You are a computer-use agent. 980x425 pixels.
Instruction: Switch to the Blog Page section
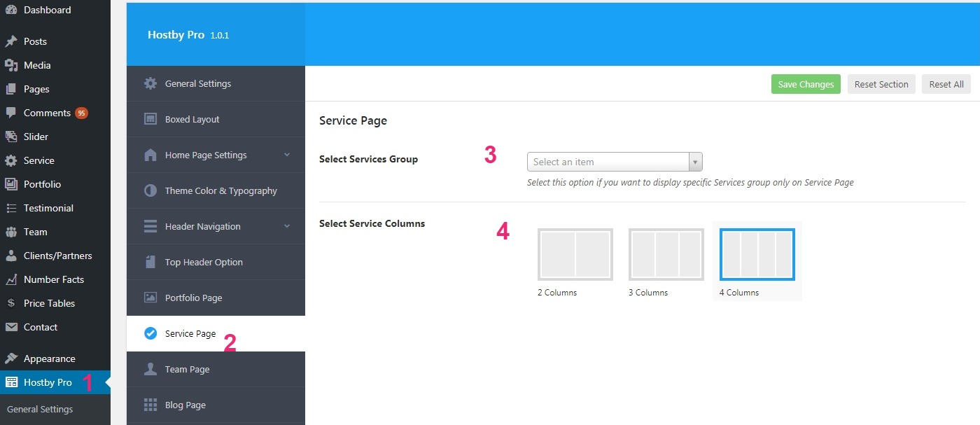coord(216,405)
